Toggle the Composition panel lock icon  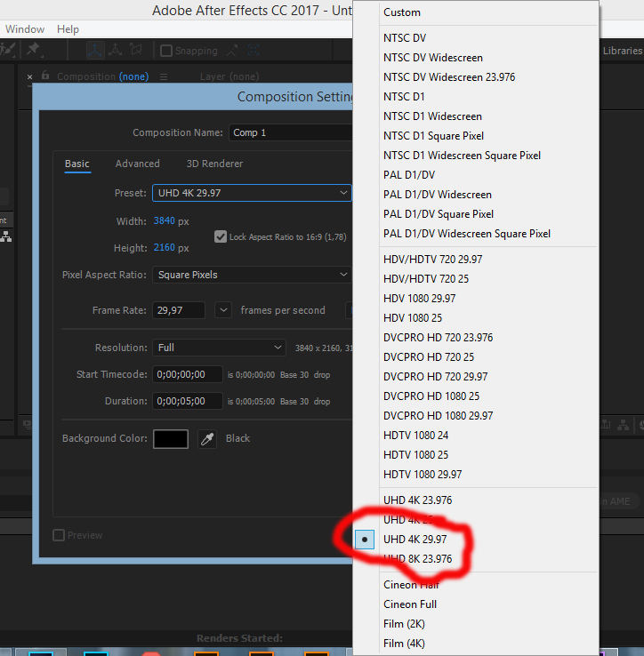45,76
